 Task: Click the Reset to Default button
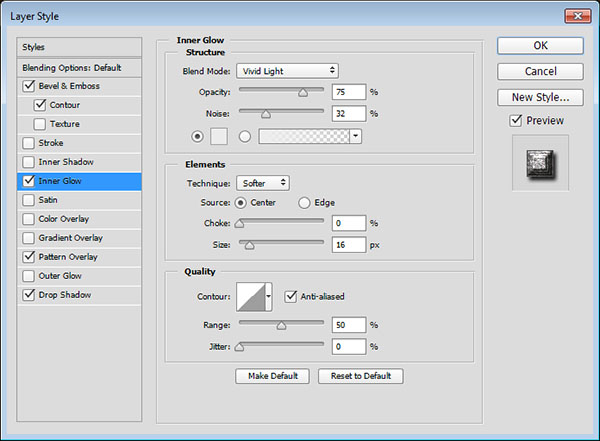pyautogui.click(x=360, y=376)
